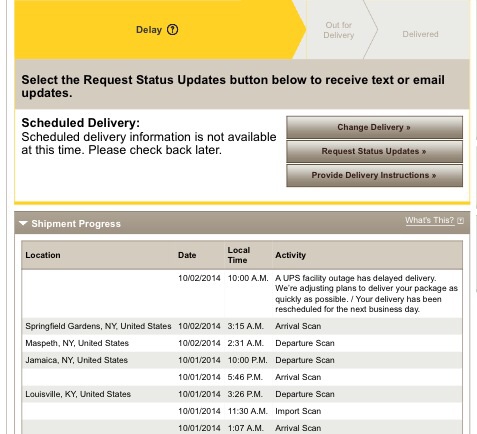Select the Louisville, KY Departure Scan row
Screen dimensions: 477x434
242,394
